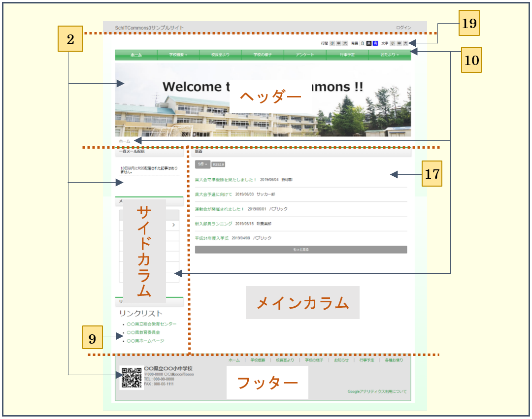Viewport: 532px width, 419px height.
Task: Select アンケート in the navigation bar
Action: 305,55
